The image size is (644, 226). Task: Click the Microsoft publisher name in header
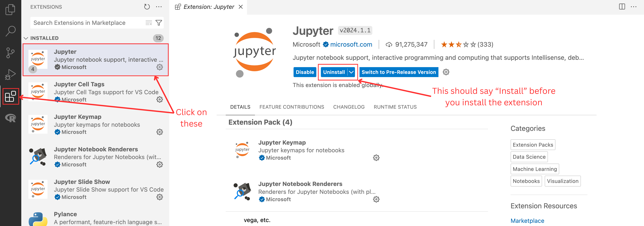[306, 44]
